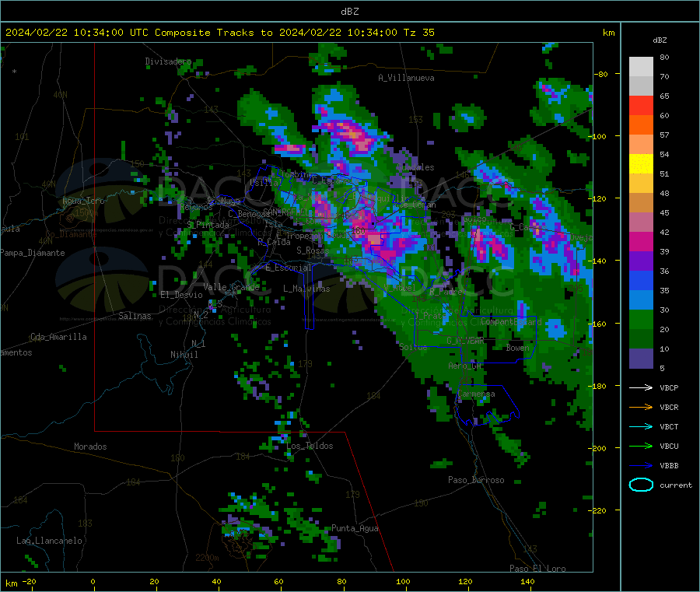Click the Salinas map label
This screenshot has height=592, width=700.
click(135, 316)
